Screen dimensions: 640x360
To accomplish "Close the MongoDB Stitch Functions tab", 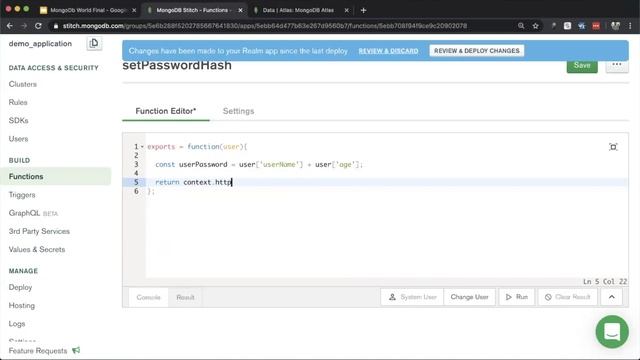I will coord(240,10).
